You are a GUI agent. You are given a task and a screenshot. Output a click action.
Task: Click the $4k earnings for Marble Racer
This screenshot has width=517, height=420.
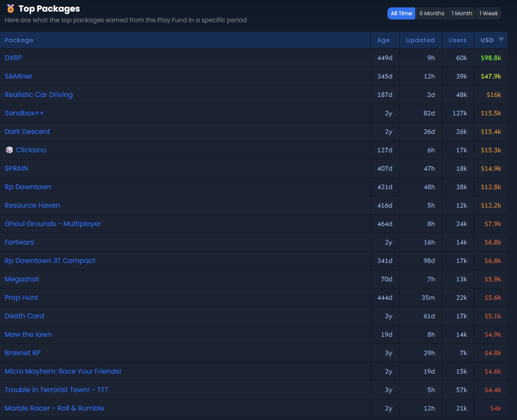click(495, 408)
